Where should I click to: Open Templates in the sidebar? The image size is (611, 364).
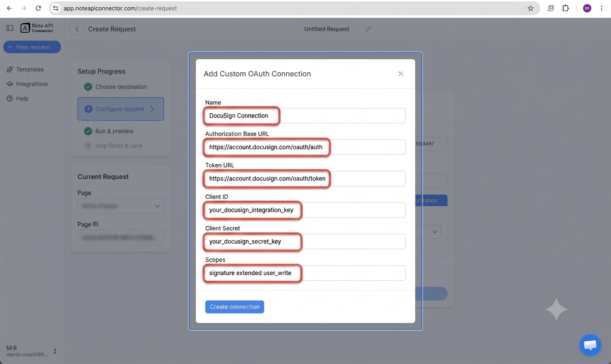coord(30,70)
